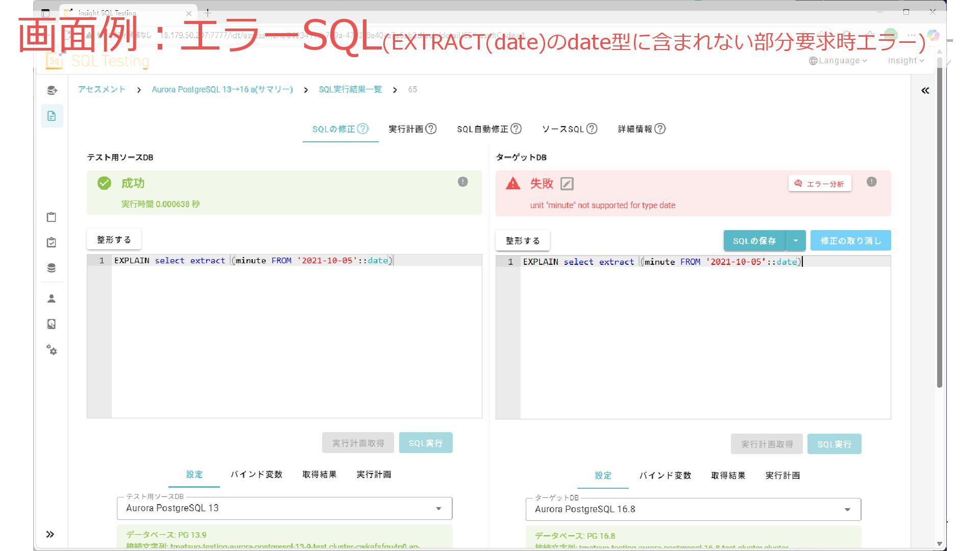980x551 pixels.
Task: Click the 修正の取り消し button
Action: pyautogui.click(x=850, y=240)
